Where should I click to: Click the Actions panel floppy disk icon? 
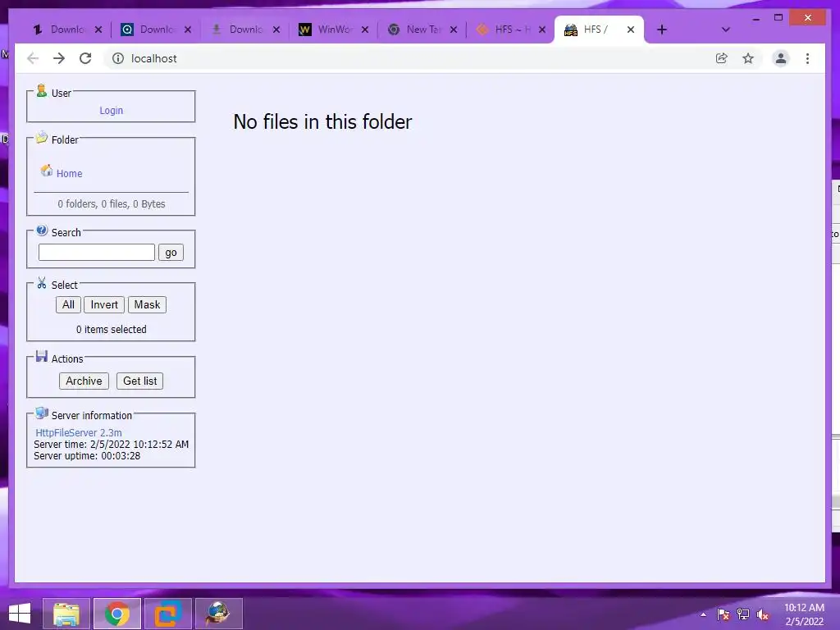pyautogui.click(x=41, y=356)
